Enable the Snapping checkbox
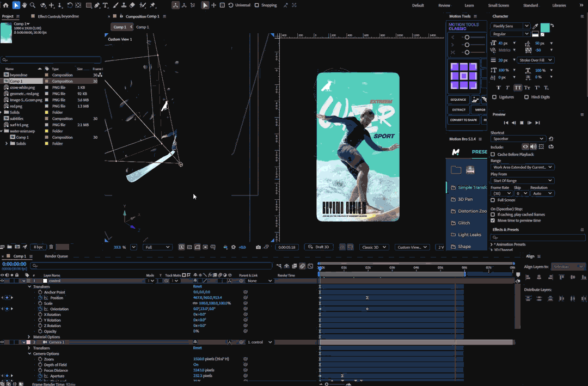Image resolution: width=588 pixels, height=386 pixels. (x=257, y=5)
